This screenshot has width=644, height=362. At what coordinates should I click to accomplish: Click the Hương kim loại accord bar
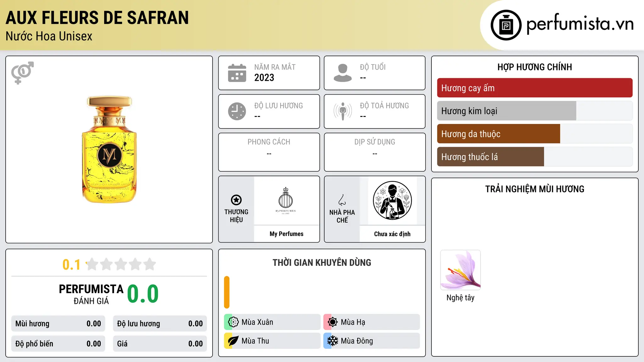[535, 111]
